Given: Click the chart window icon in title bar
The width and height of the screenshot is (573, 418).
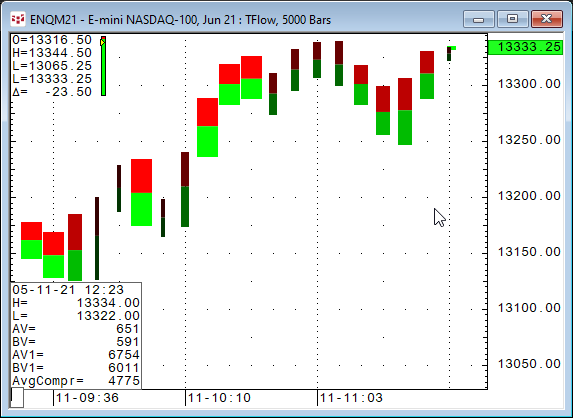Looking at the screenshot, I should pos(18,19).
